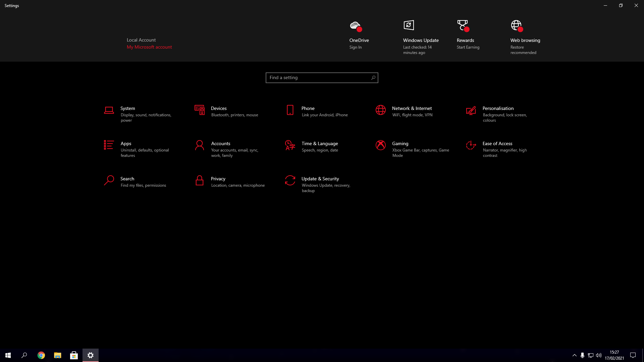Open the Gaming Xbox icon
Screen dimensions: 644x362
point(380,145)
